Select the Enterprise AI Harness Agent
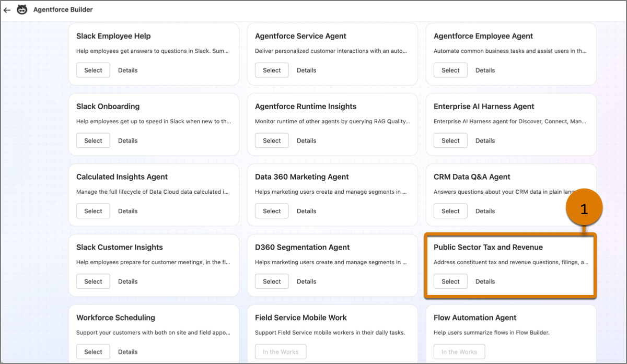 tap(450, 140)
